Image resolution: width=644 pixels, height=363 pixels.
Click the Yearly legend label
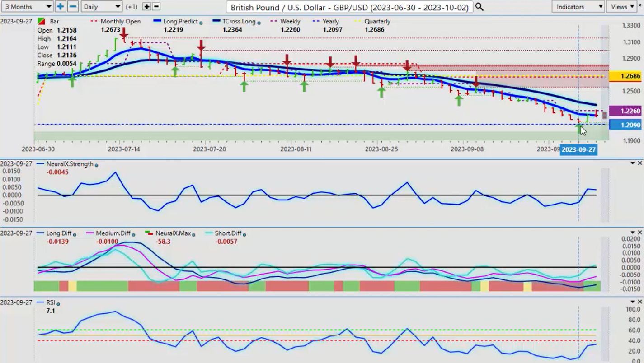331,22
